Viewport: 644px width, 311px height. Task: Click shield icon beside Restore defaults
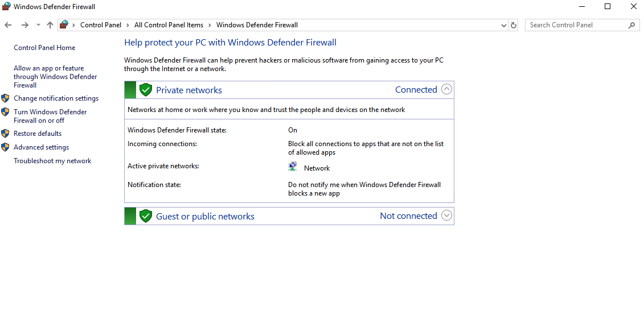[5, 134]
